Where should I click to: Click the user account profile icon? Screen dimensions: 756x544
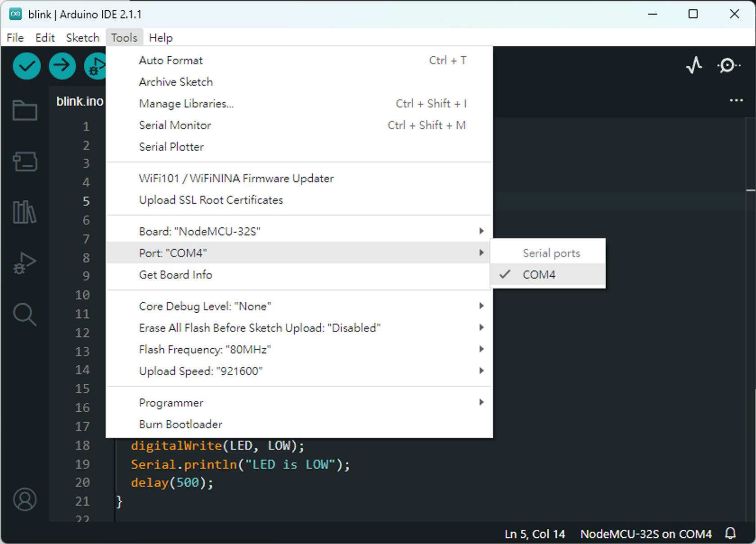point(25,499)
